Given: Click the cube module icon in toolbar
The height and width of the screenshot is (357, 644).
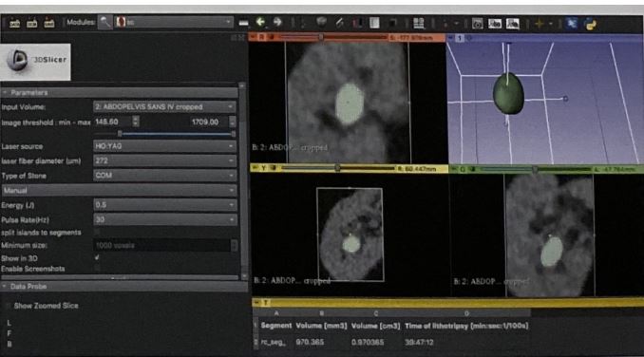Looking at the screenshot, I should tap(322, 23).
